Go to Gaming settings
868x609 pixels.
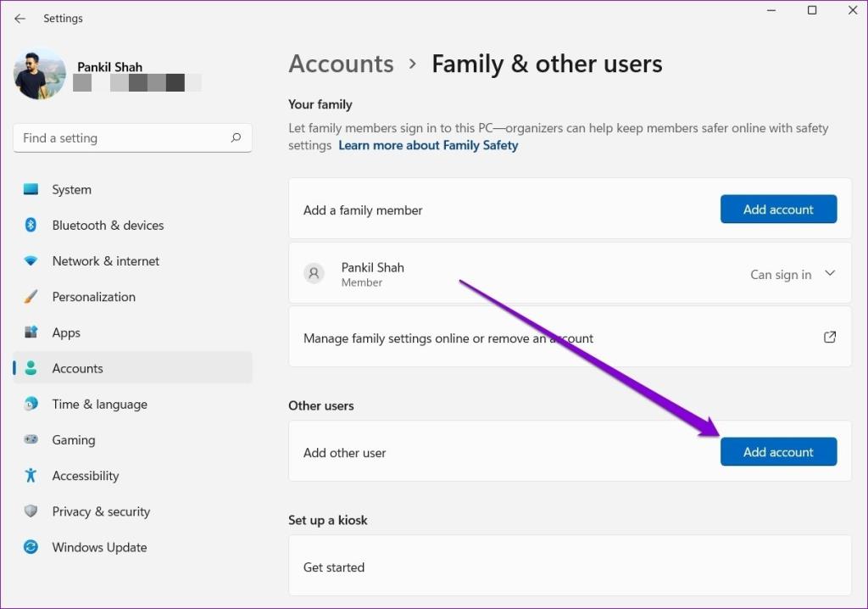point(74,440)
